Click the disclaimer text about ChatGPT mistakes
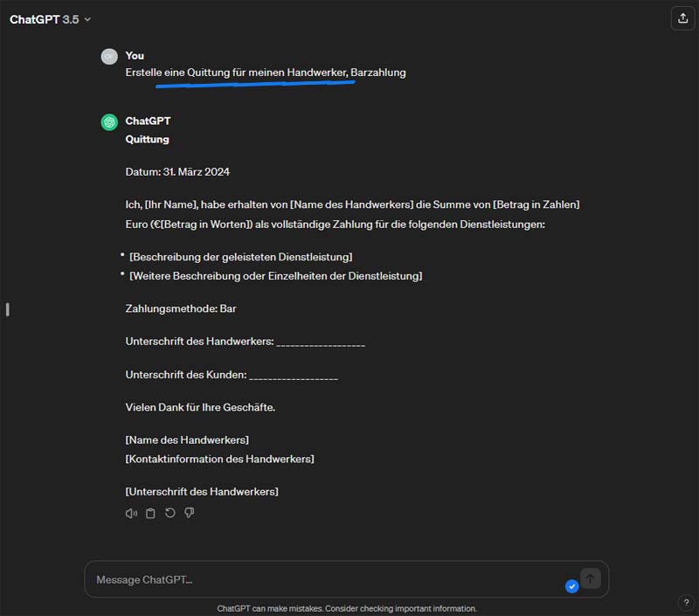Viewport: 699px width, 616px height. [347, 608]
